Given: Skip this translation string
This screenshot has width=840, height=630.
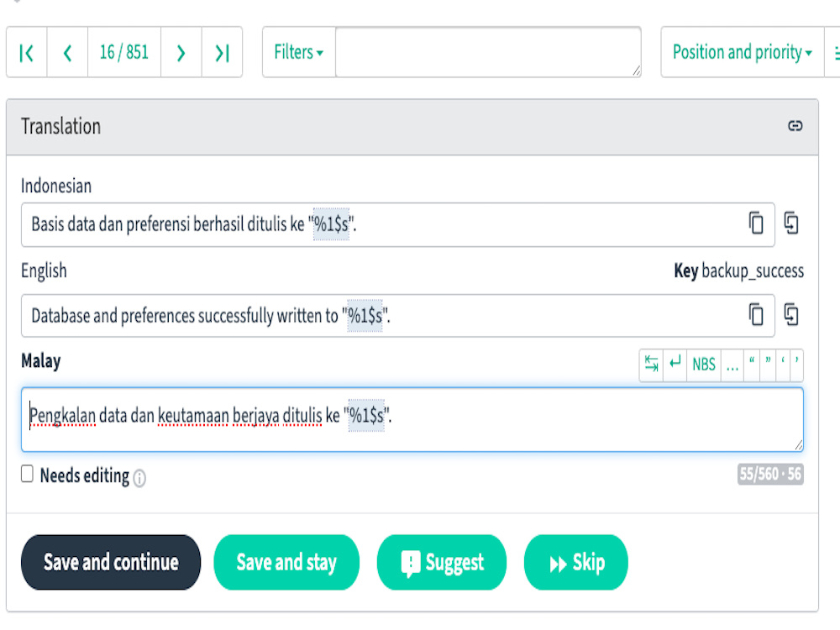Looking at the screenshot, I should click(575, 562).
